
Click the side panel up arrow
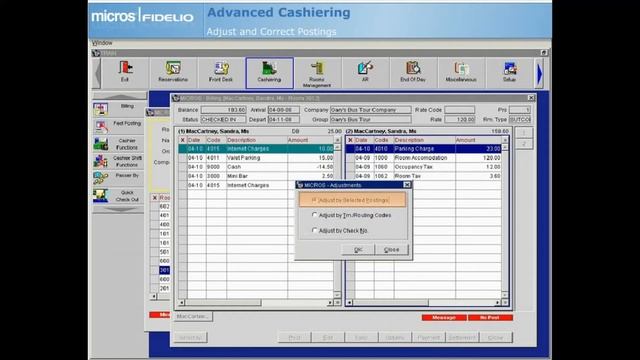coord(120,96)
